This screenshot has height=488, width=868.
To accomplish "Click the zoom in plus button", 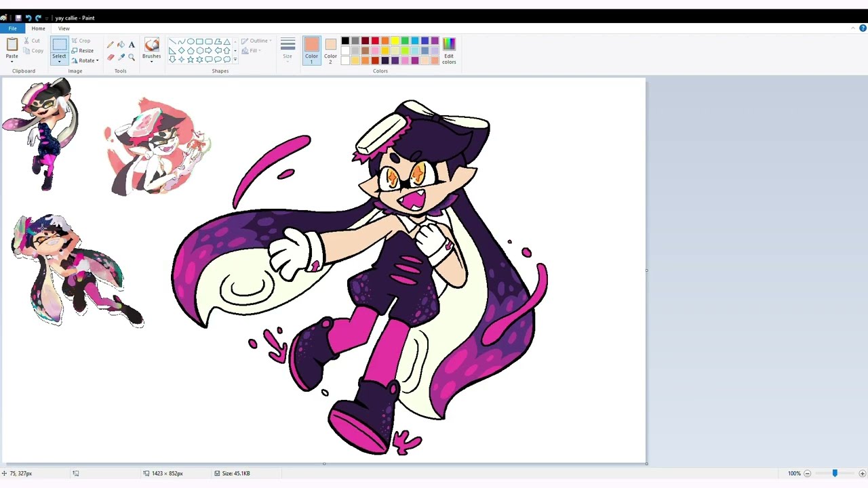I will pyautogui.click(x=862, y=473).
